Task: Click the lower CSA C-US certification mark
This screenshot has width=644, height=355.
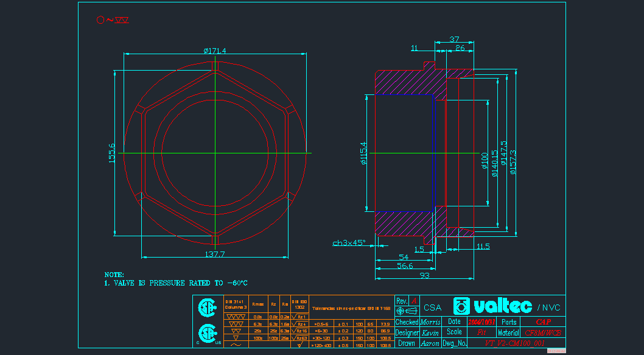Action: click(x=207, y=334)
